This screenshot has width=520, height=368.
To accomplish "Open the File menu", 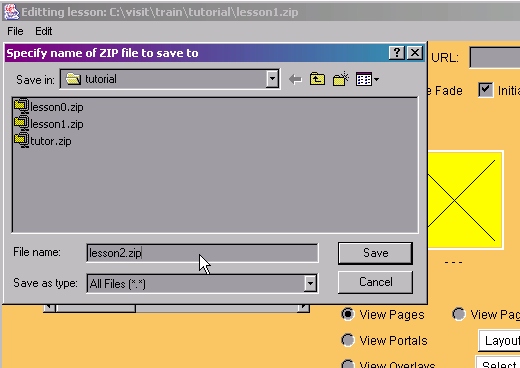I will 15,31.
